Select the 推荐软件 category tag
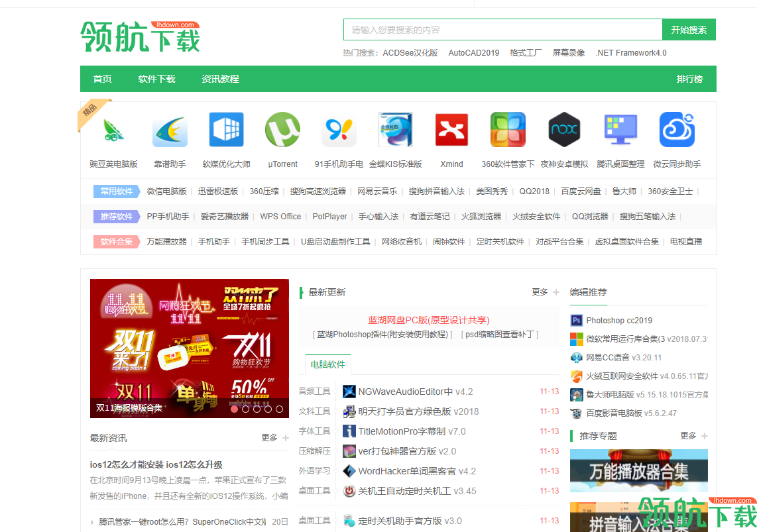757x532 pixels. pyautogui.click(x=117, y=217)
